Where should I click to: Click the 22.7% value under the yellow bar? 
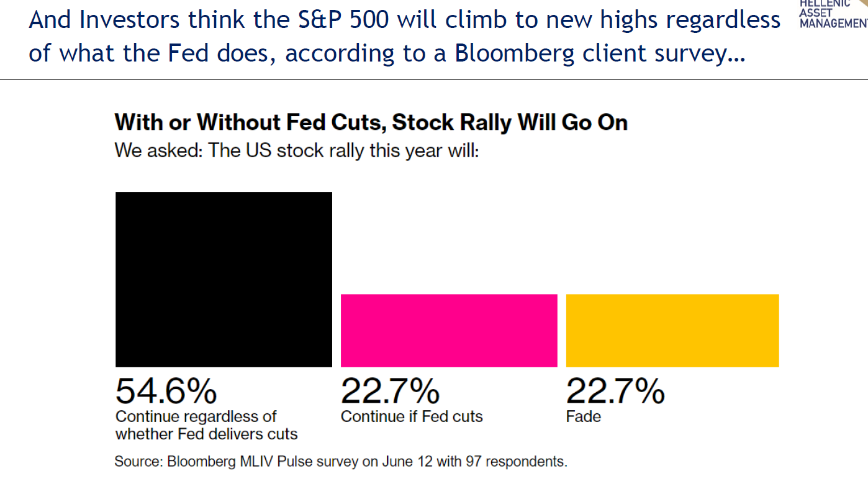click(x=615, y=392)
